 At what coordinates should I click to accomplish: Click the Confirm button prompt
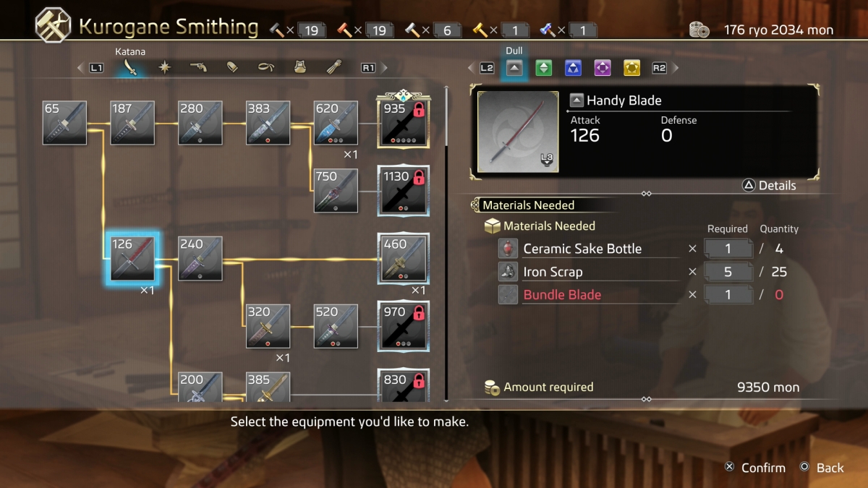(755, 468)
